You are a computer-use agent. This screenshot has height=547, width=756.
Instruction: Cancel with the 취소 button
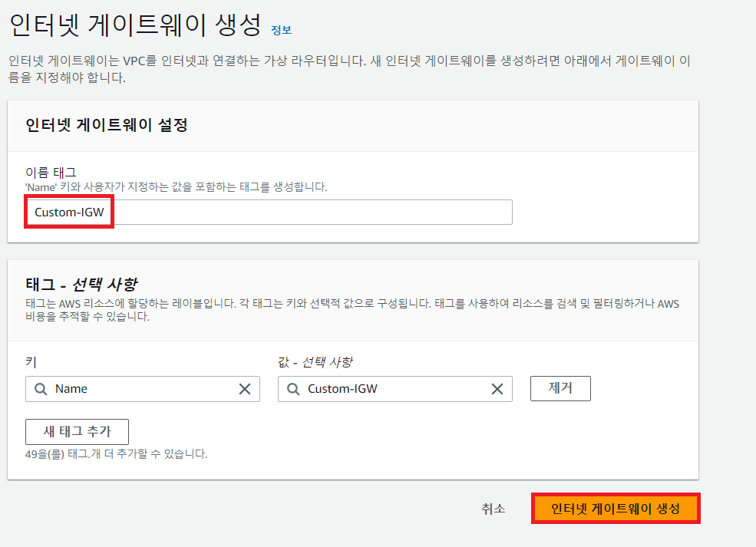pyautogui.click(x=494, y=509)
